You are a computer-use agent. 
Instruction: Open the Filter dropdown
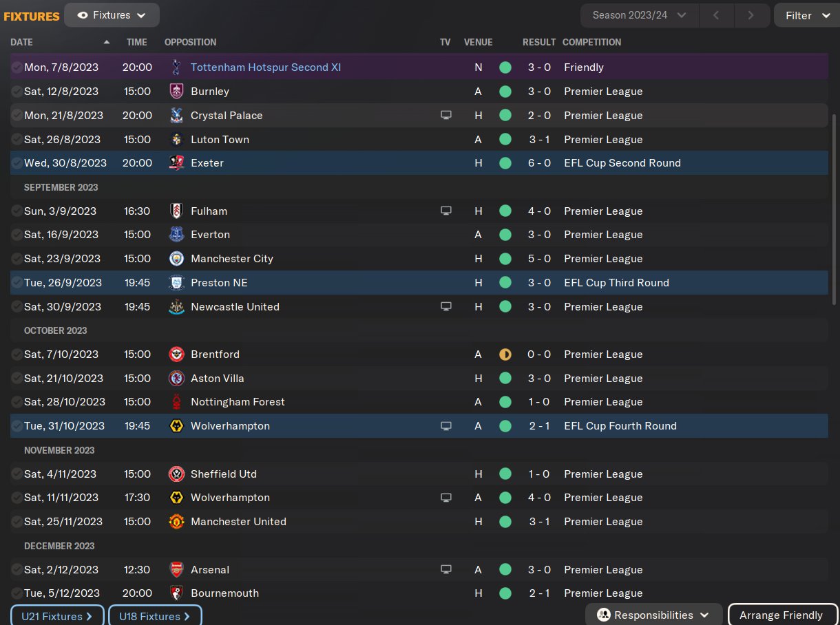click(x=807, y=15)
